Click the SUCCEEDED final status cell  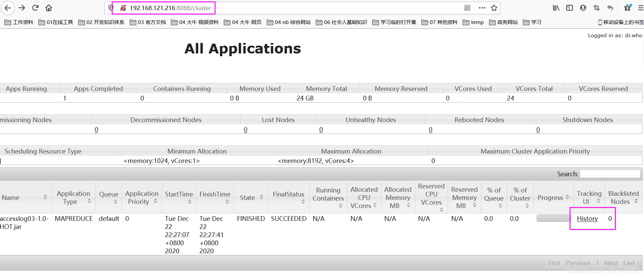tap(289, 219)
